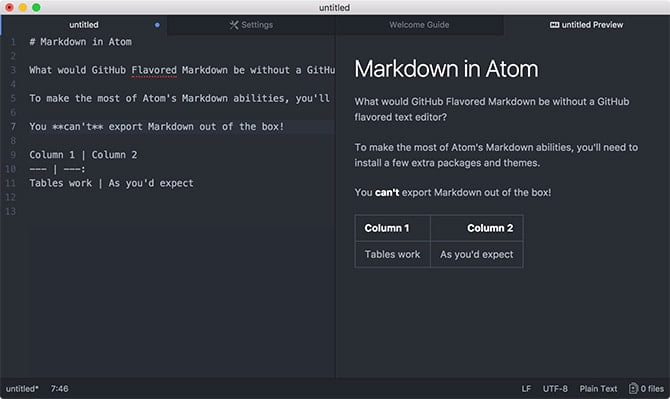Click line 'To make the most of Atom's'
Screen dimensions: 670x399
[x=179, y=98]
